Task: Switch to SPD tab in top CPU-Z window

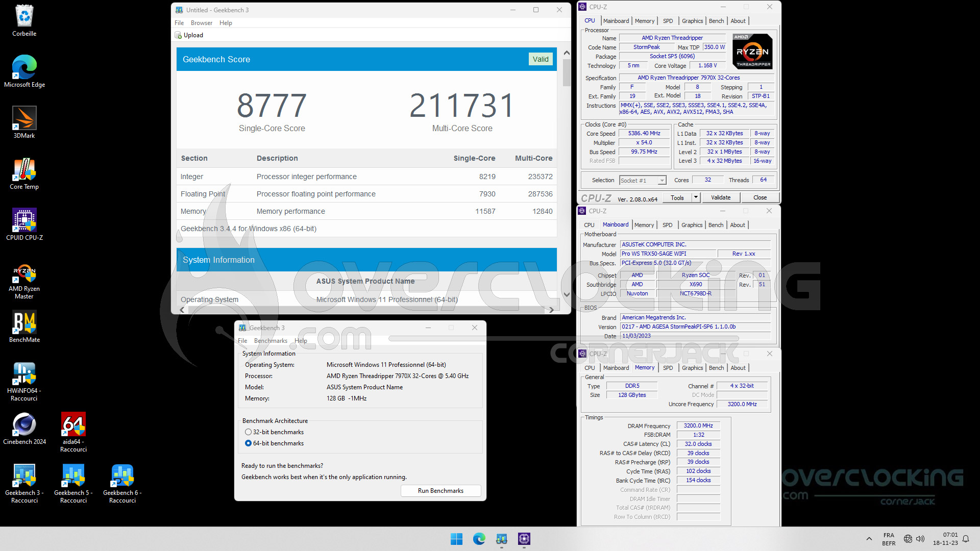Action: 668,21
